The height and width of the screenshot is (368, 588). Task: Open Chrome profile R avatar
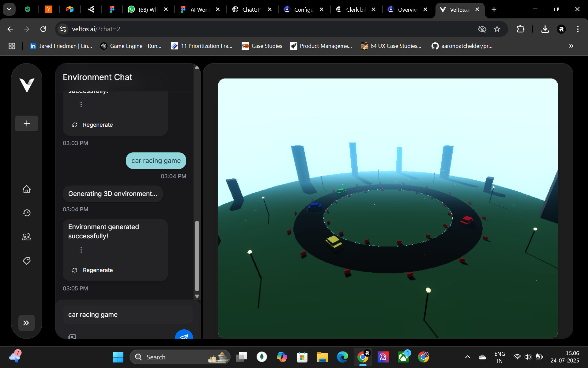coord(561,29)
